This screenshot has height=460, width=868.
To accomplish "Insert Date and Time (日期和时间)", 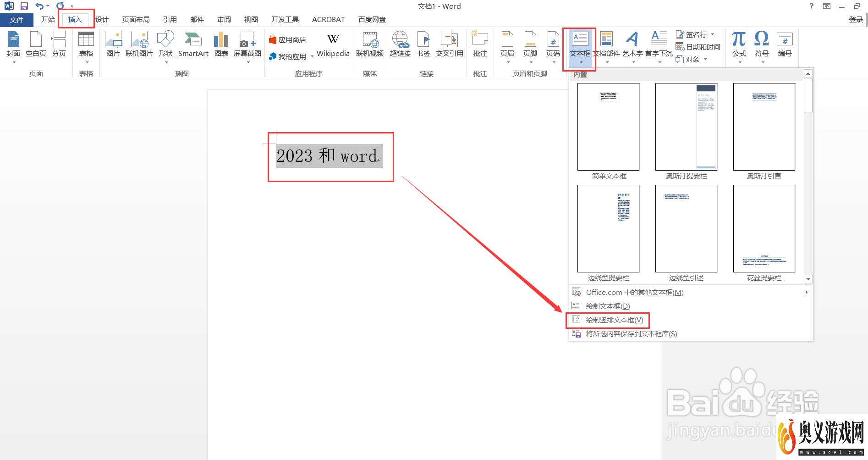I will pos(698,47).
